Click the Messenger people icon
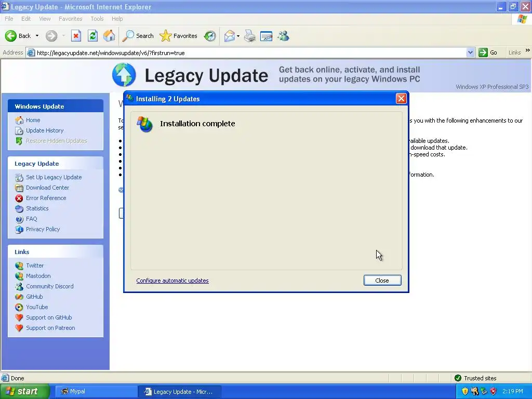The height and width of the screenshot is (399, 532). point(283,36)
